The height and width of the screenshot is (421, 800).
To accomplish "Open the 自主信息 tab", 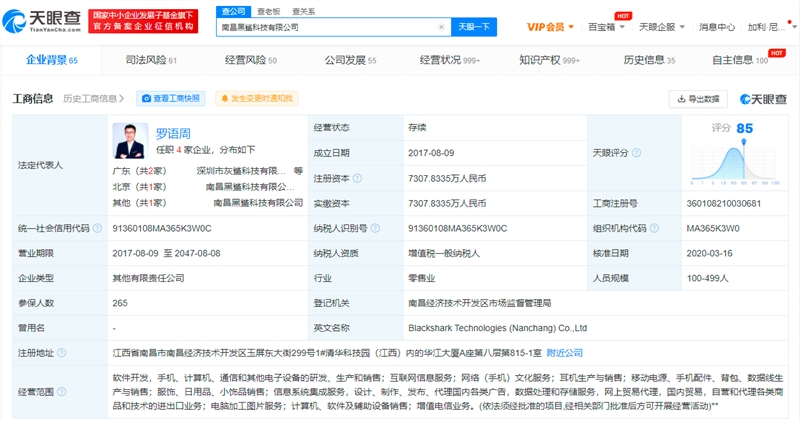I will [x=740, y=60].
